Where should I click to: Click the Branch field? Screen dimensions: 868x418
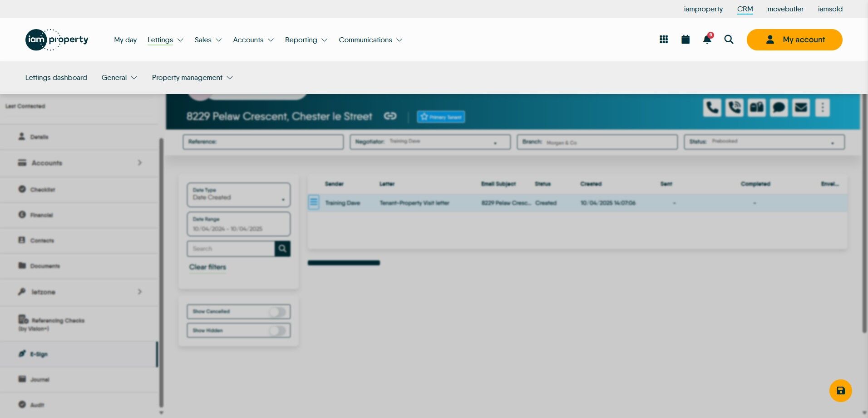(597, 142)
